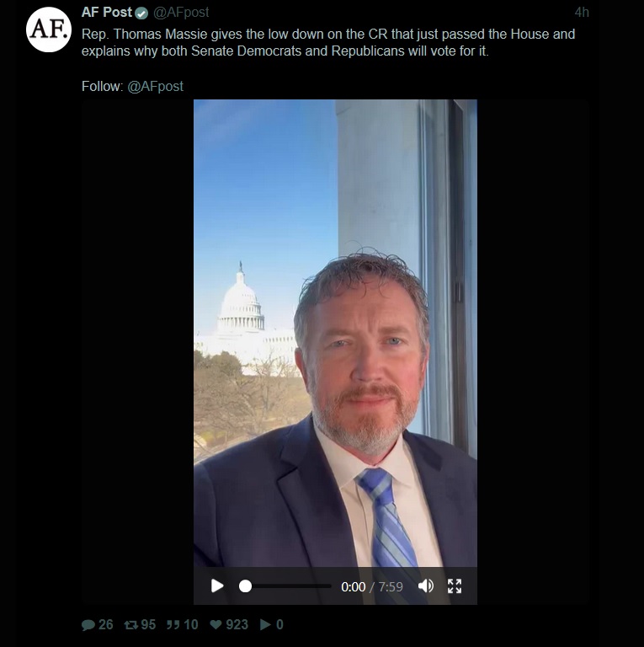644x647 pixels.
Task: Click the AF Post display name
Action: 107,13
